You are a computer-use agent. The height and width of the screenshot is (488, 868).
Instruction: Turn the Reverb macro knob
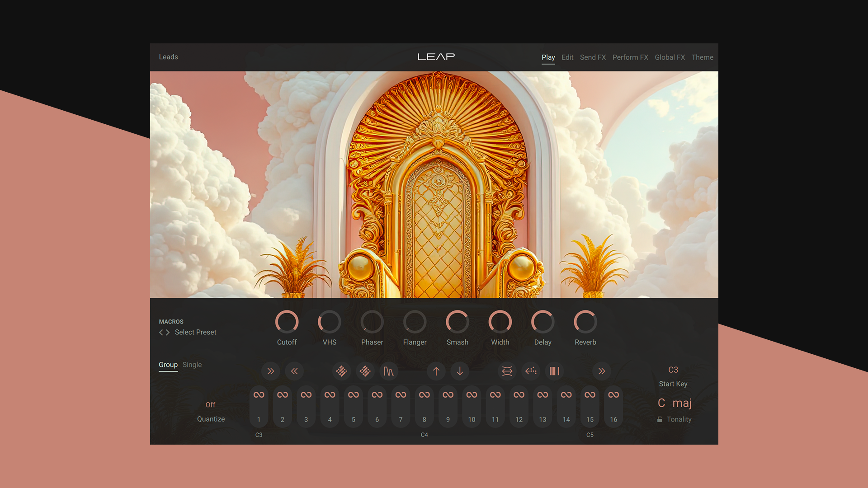[x=585, y=322]
